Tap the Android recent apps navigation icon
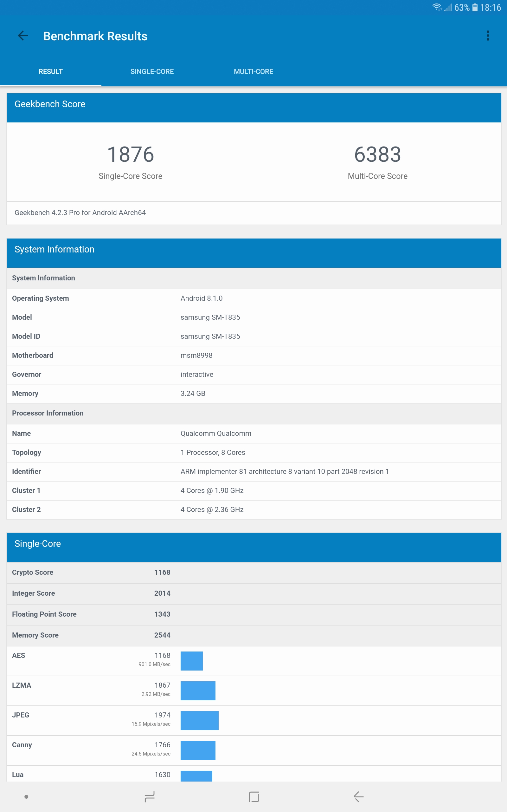The image size is (507, 812). (x=150, y=796)
